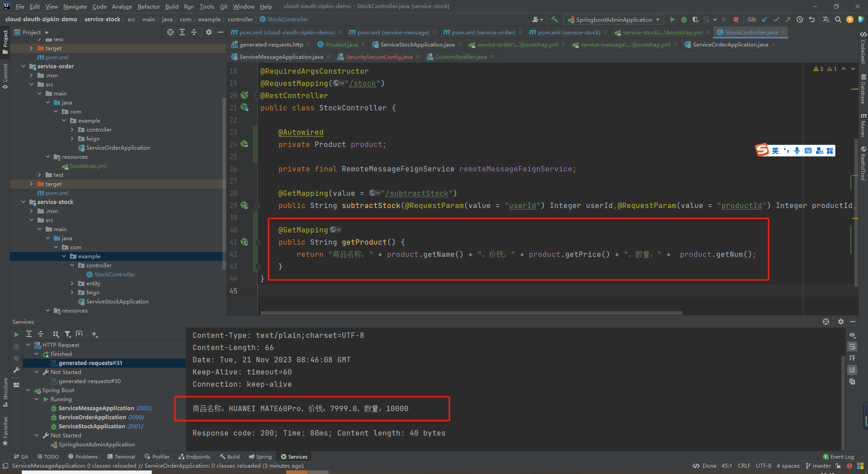Toggle Sogou IME English/Chinese mode
Image resolution: width=868 pixels, height=474 pixels.
pyautogui.click(x=775, y=151)
